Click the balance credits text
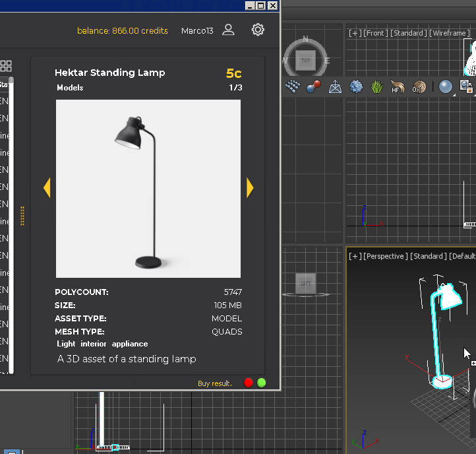 coord(123,31)
